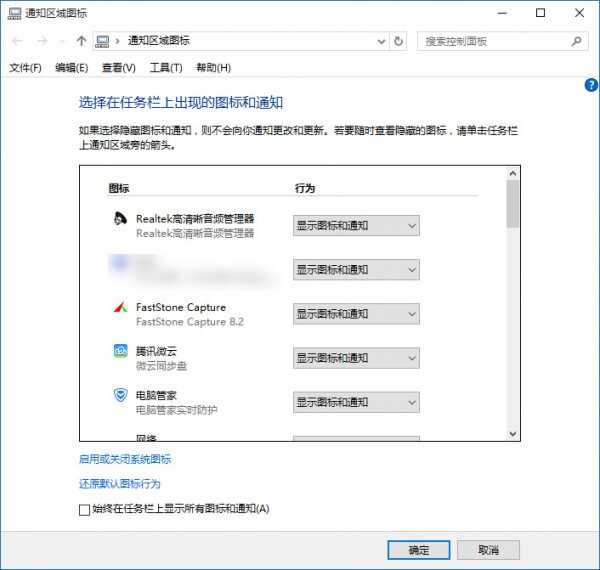Viewport: 600px width, 570px height.
Task: Open the 文件(F) menu
Action: pyautogui.click(x=25, y=68)
